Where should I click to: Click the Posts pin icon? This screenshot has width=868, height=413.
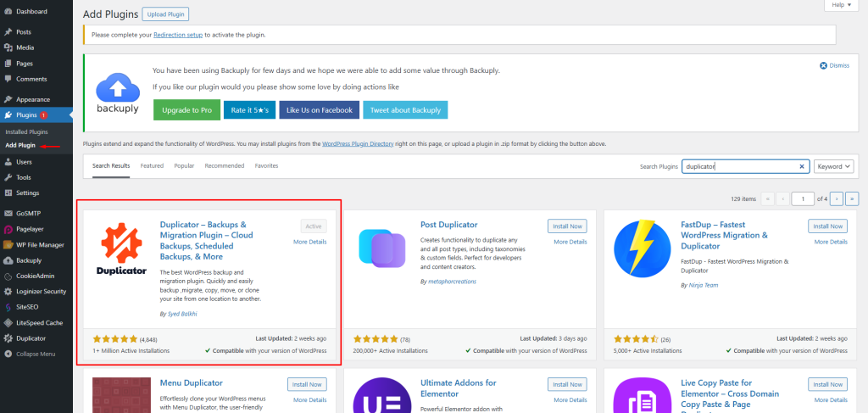8,32
